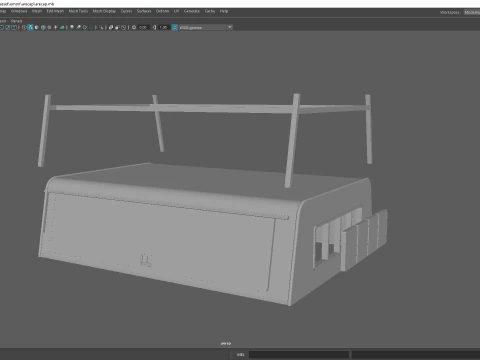Toggle X-ray active components
This screenshot has width=480, height=360.
(117, 27)
